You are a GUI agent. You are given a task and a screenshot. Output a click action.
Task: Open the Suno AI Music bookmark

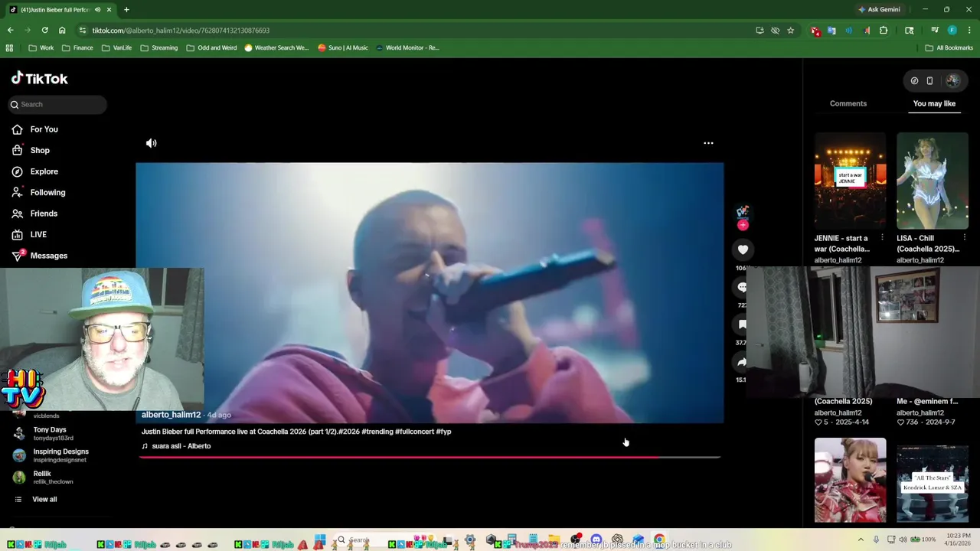[x=343, y=47]
